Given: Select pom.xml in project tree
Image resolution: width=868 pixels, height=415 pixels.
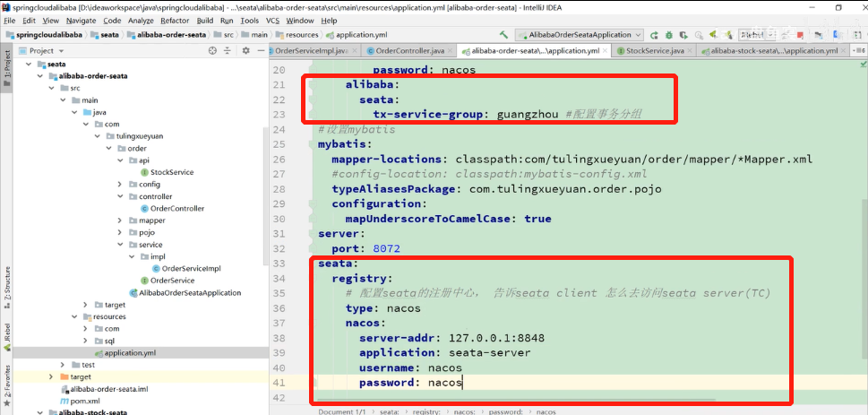Looking at the screenshot, I should (x=81, y=402).
